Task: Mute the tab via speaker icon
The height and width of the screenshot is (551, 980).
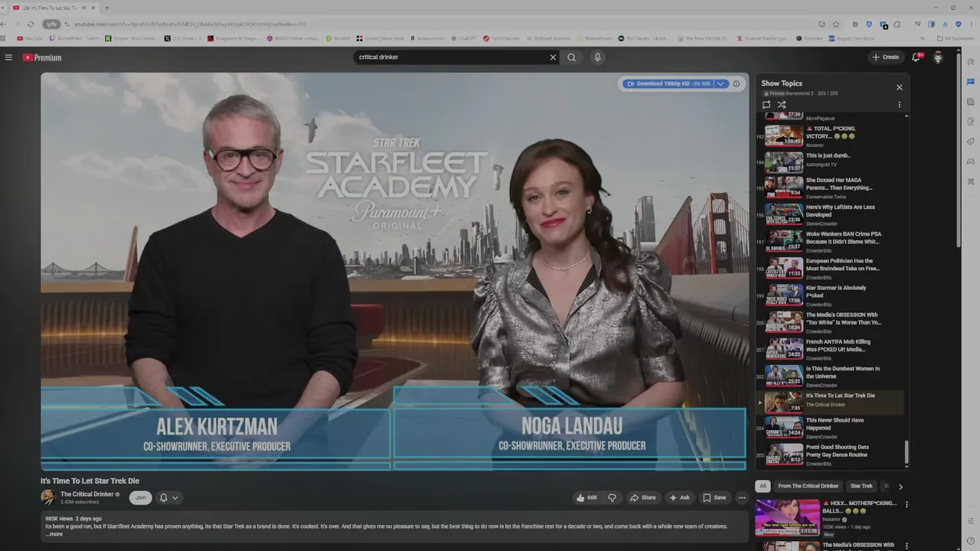Action: click(83, 8)
